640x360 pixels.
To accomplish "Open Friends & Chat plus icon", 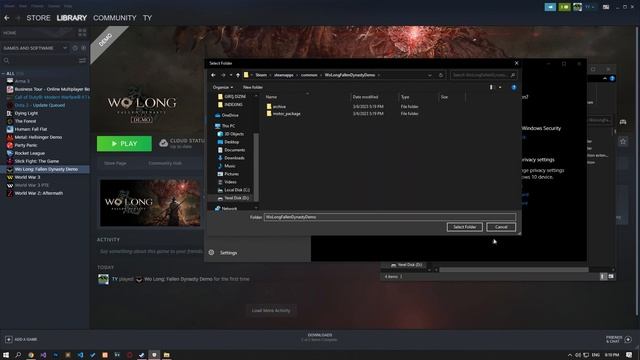I will (629, 339).
